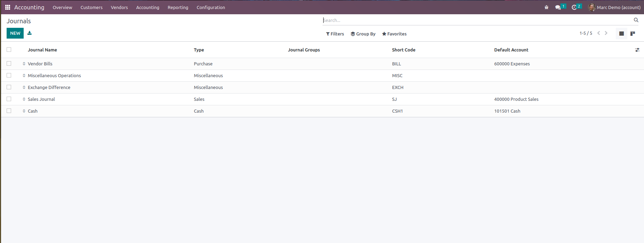Toggle the select-all checkbox in header
This screenshot has height=243, width=644.
(x=9, y=50)
